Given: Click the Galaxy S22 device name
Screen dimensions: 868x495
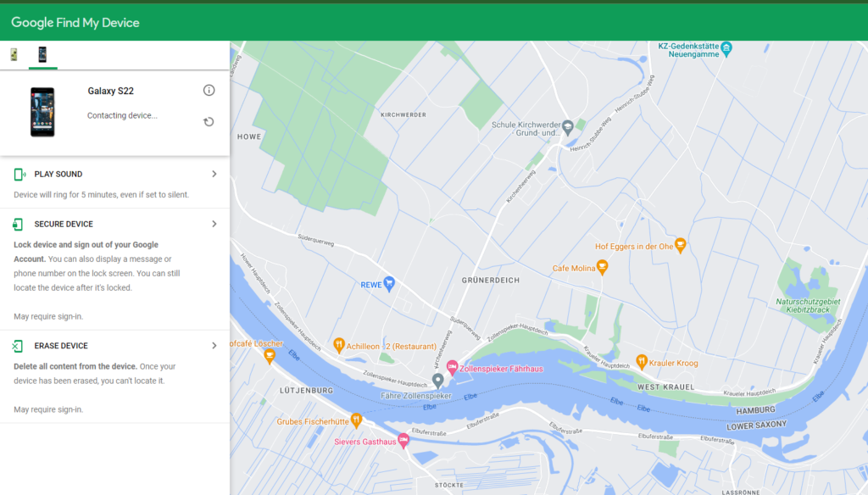Looking at the screenshot, I should (x=111, y=91).
